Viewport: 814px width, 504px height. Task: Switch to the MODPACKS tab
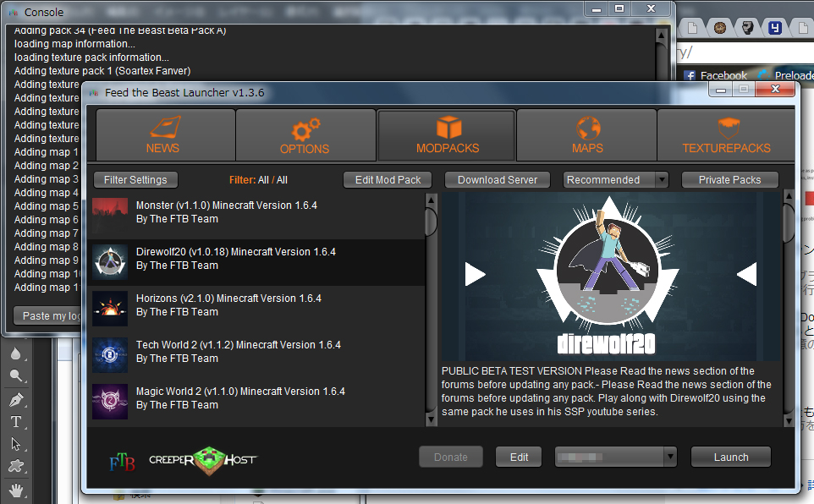[x=447, y=135]
